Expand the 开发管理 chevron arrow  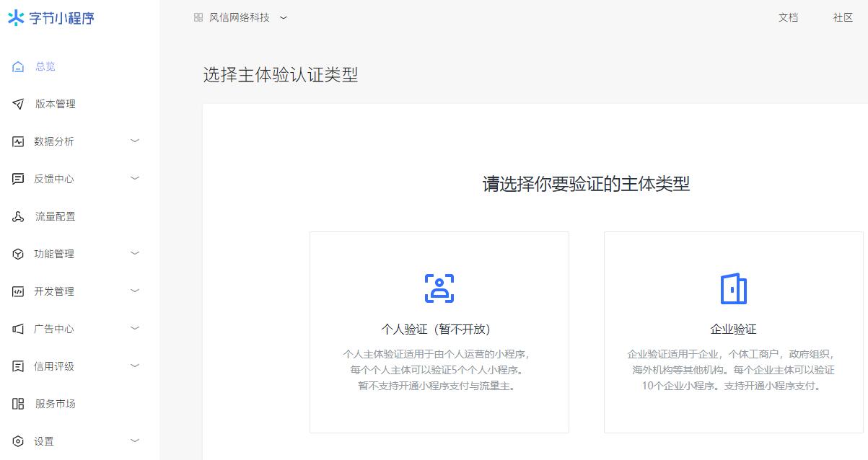pyautogui.click(x=134, y=291)
